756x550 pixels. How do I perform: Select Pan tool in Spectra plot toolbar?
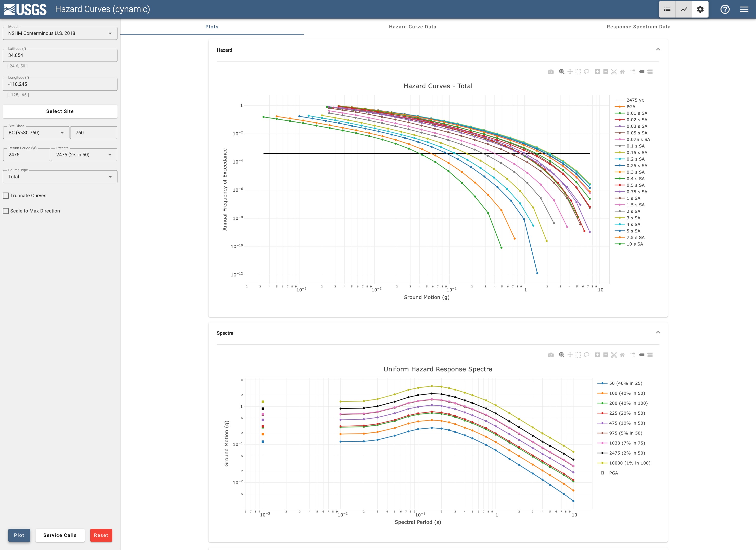570,355
